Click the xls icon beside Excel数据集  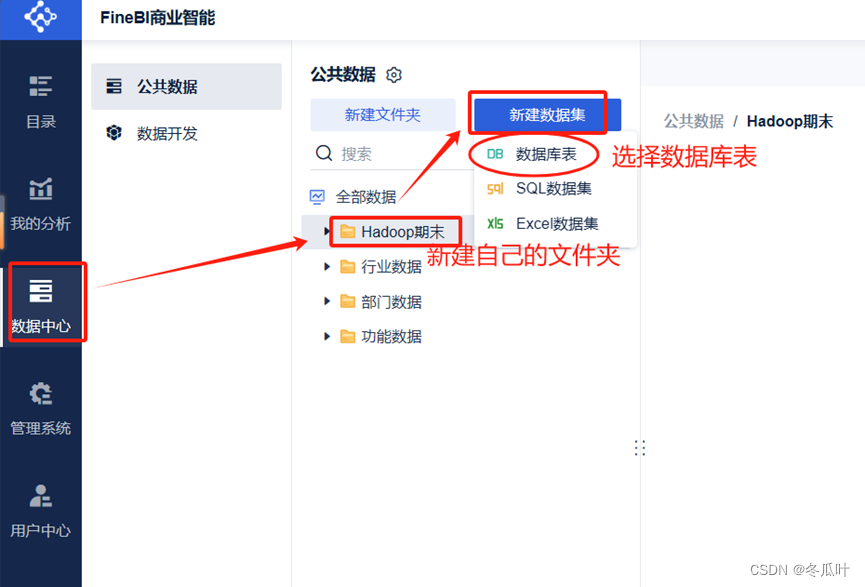(x=495, y=223)
